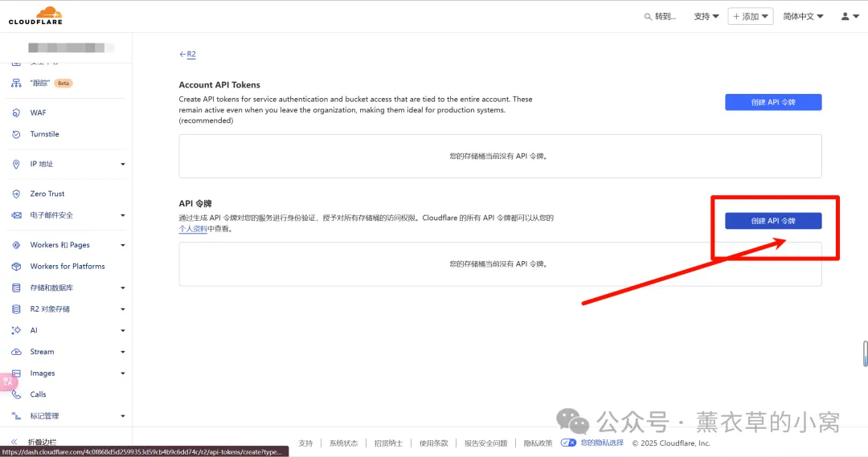Click 创建 API 令牌 under Account API Tokens

point(772,102)
